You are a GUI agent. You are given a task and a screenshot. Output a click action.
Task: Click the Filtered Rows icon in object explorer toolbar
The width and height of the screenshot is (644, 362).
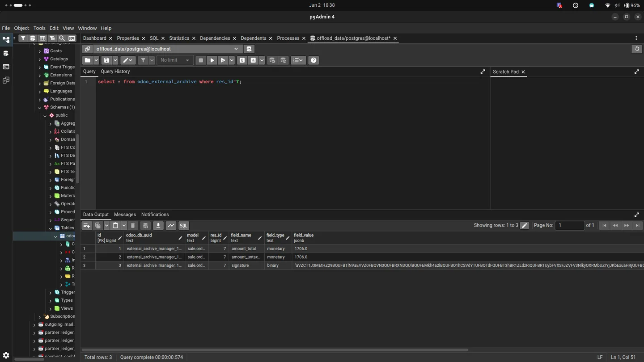tap(52, 38)
